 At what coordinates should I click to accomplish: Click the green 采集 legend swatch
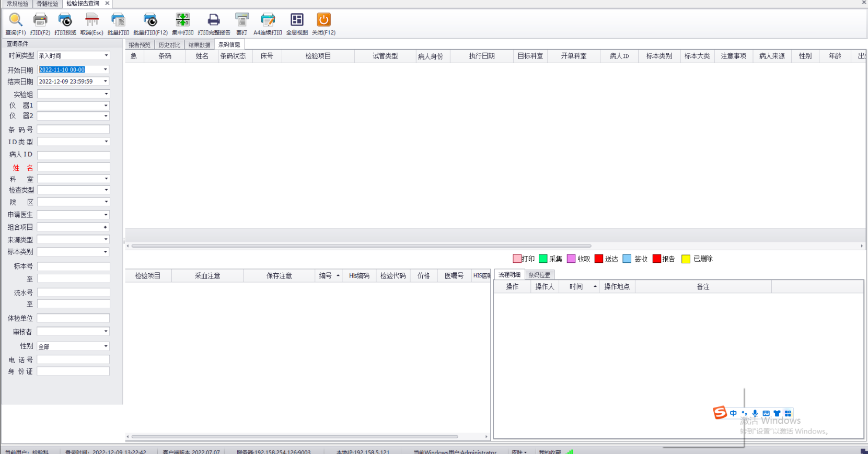[543, 259]
